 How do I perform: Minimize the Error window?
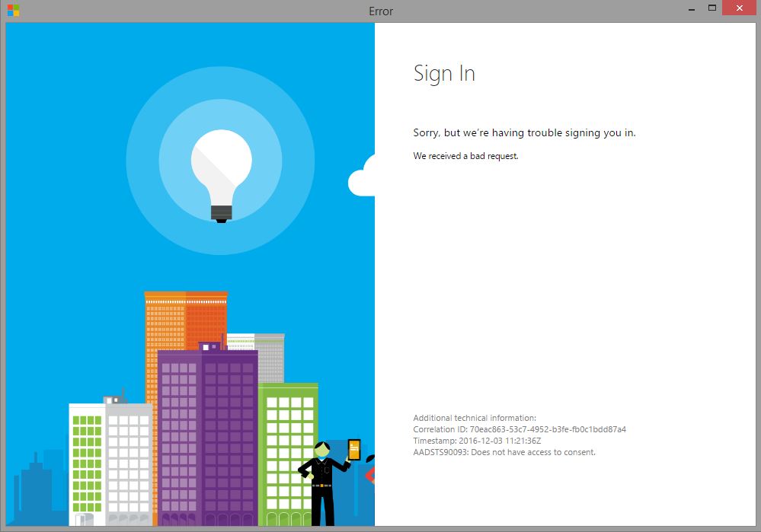[692, 8]
